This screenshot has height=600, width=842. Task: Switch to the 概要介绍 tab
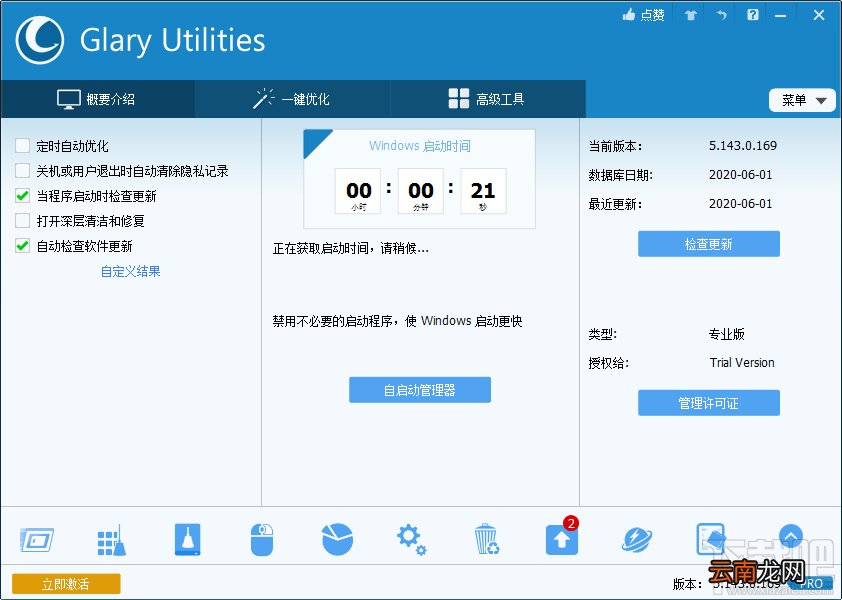(98, 99)
